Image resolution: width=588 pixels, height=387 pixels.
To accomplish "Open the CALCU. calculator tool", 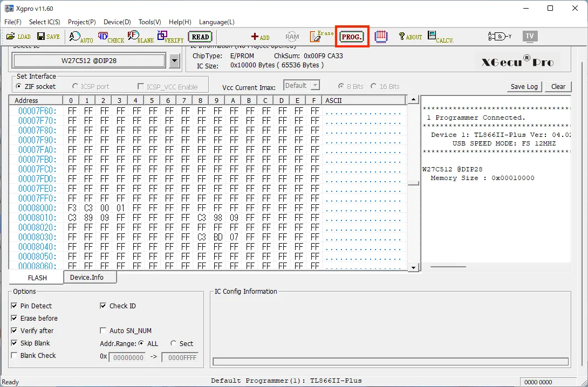I will [440, 37].
